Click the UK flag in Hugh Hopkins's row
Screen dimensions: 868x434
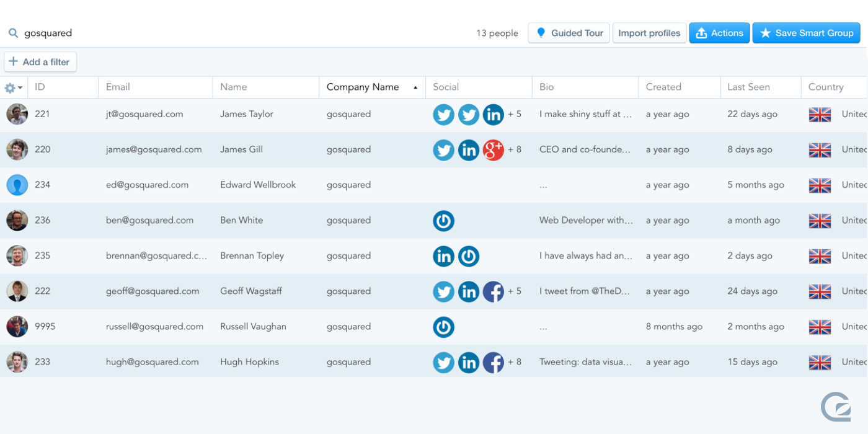(x=820, y=363)
